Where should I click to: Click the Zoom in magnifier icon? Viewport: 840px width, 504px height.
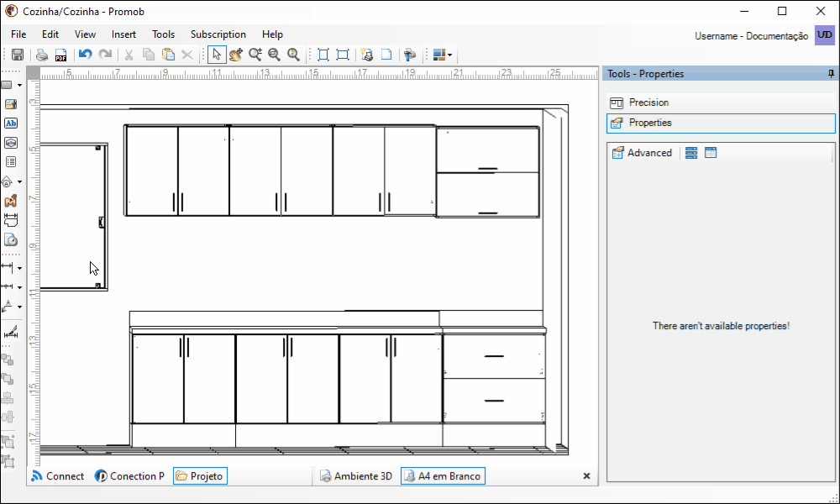[x=255, y=55]
